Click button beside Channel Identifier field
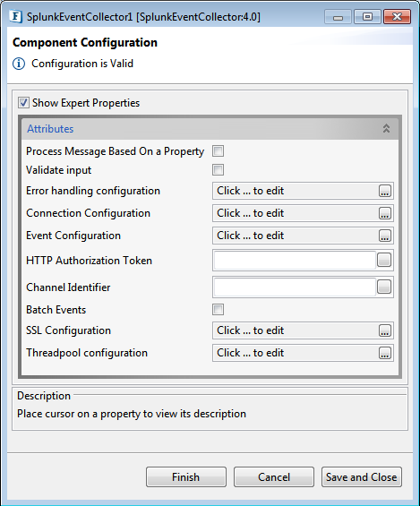 click(x=384, y=287)
